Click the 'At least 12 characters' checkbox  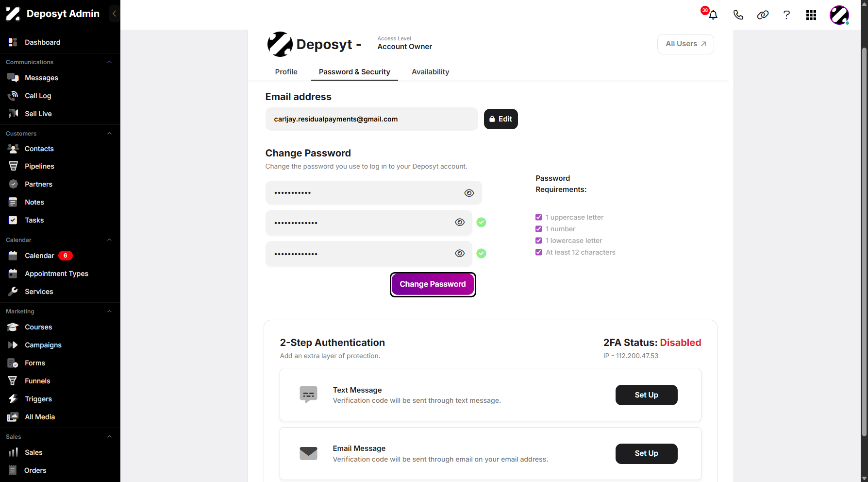539,252
